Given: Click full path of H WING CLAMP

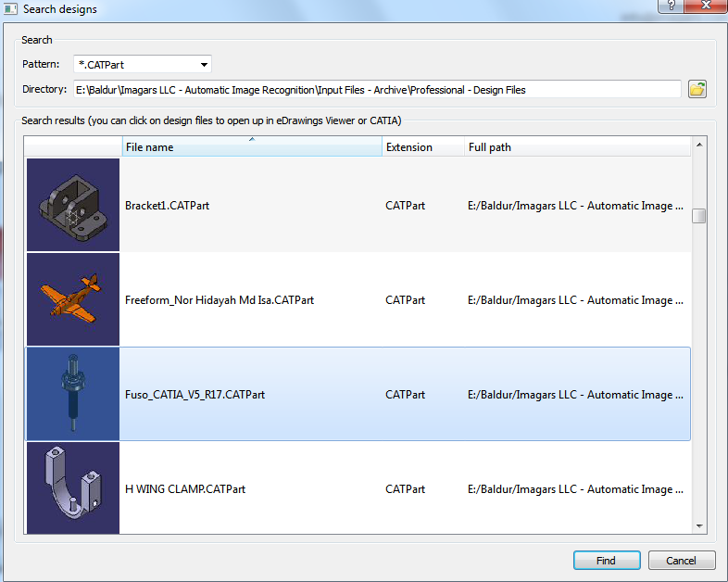Looking at the screenshot, I should point(575,488).
